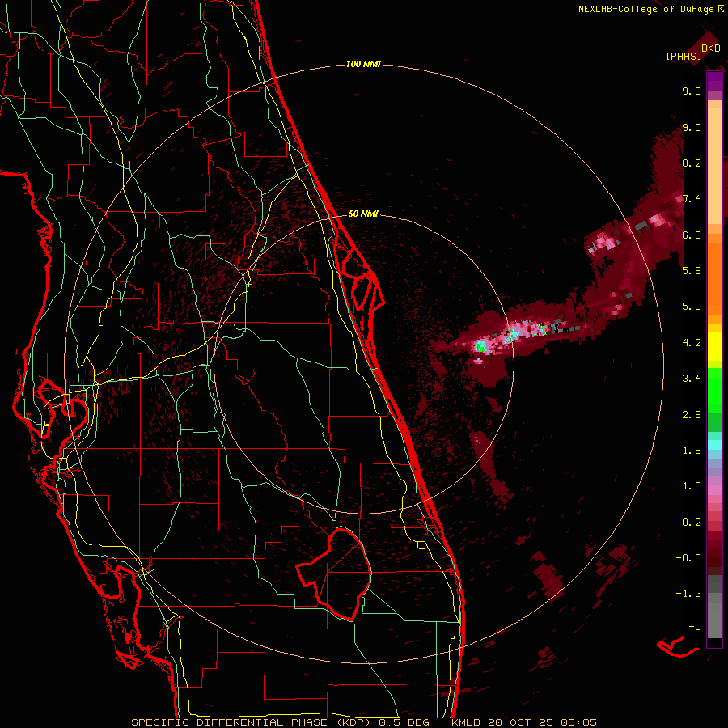Click the 7.4 value on the color scale
This screenshot has height=728, width=728.
click(x=692, y=199)
